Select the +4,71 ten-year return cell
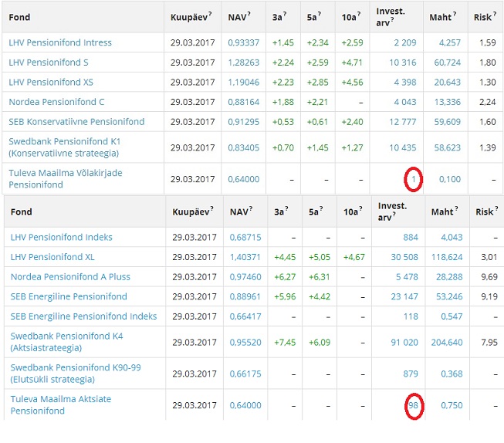 pyautogui.click(x=352, y=63)
